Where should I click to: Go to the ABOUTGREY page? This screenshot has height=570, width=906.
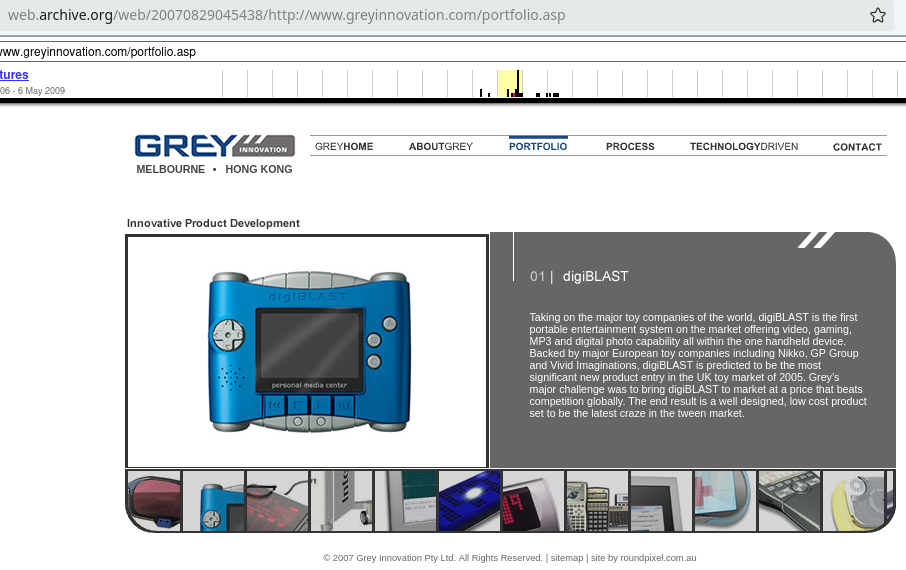click(441, 147)
